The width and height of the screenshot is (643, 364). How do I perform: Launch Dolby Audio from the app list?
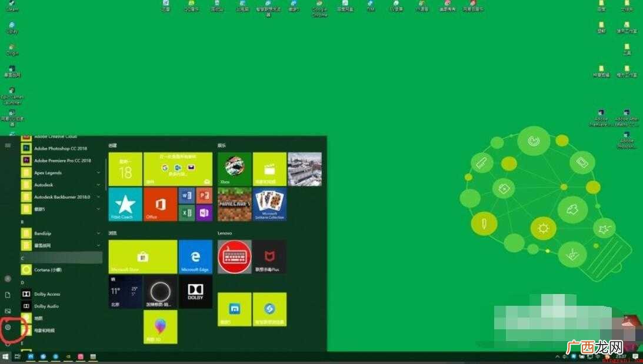click(x=62, y=306)
